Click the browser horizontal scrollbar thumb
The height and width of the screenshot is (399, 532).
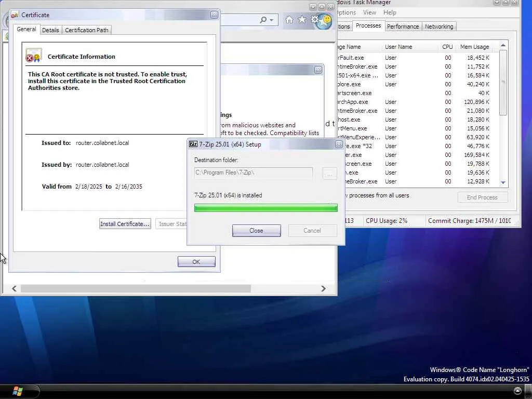136,289
